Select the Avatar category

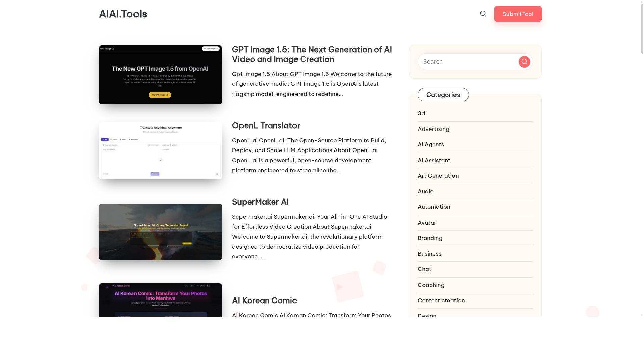click(x=427, y=223)
